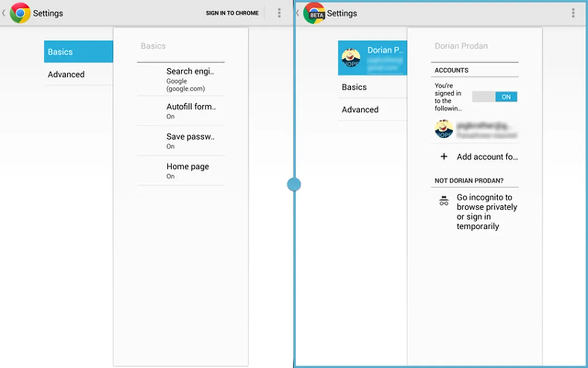This screenshot has height=368, width=588.
Task: Click back arrow in Chrome Beta header
Action: click(x=298, y=13)
